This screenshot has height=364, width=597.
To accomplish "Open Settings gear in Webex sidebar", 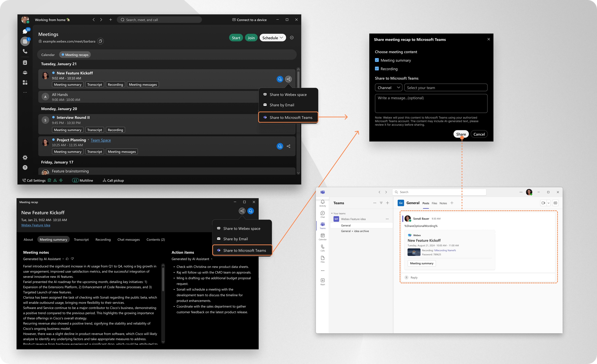I will coord(25,158).
